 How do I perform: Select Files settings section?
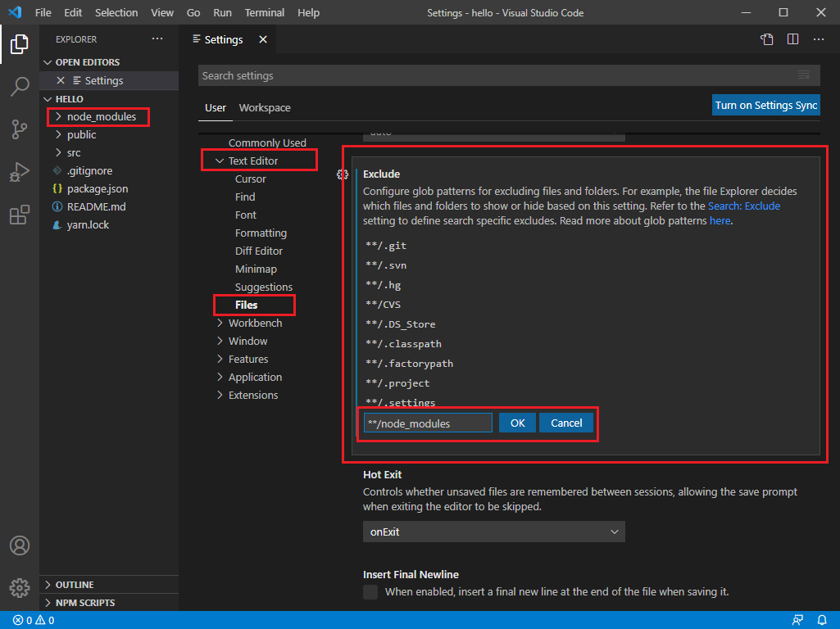pyautogui.click(x=247, y=305)
